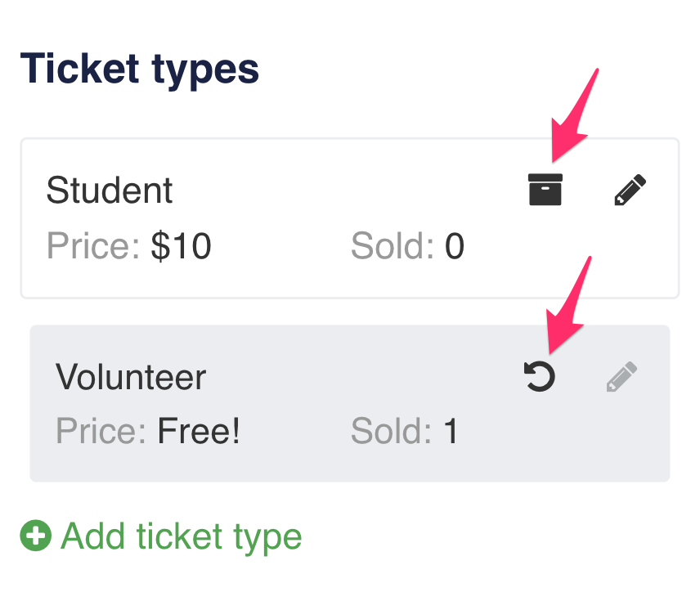Edit the Student ticket with pencil icon
The height and width of the screenshot is (610, 700).
point(630,190)
